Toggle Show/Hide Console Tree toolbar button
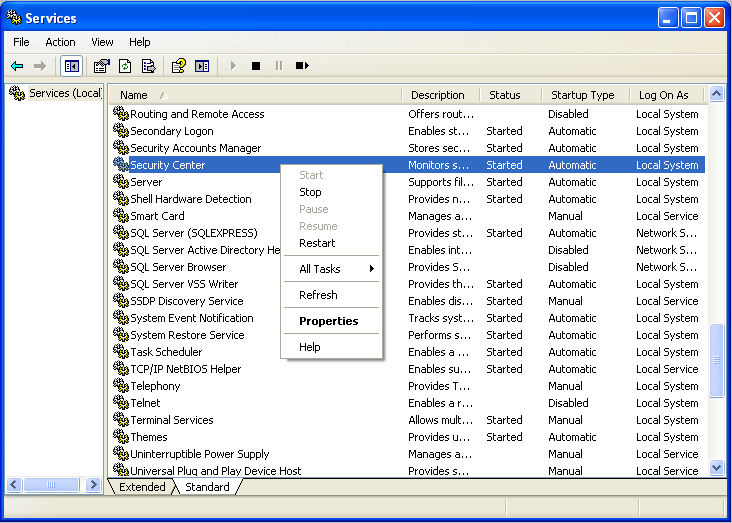The width and height of the screenshot is (732, 523). pyautogui.click(x=71, y=66)
